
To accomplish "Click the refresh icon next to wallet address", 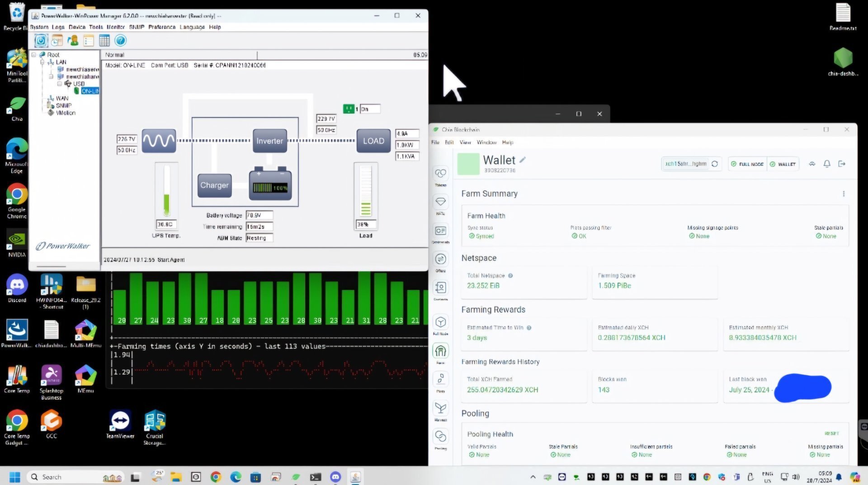I will [x=715, y=164].
